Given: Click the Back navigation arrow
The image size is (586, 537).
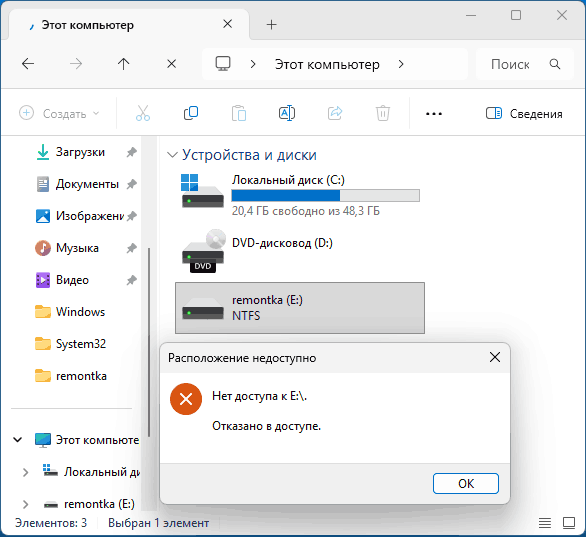Looking at the screenshot, I should coord(28,64).
